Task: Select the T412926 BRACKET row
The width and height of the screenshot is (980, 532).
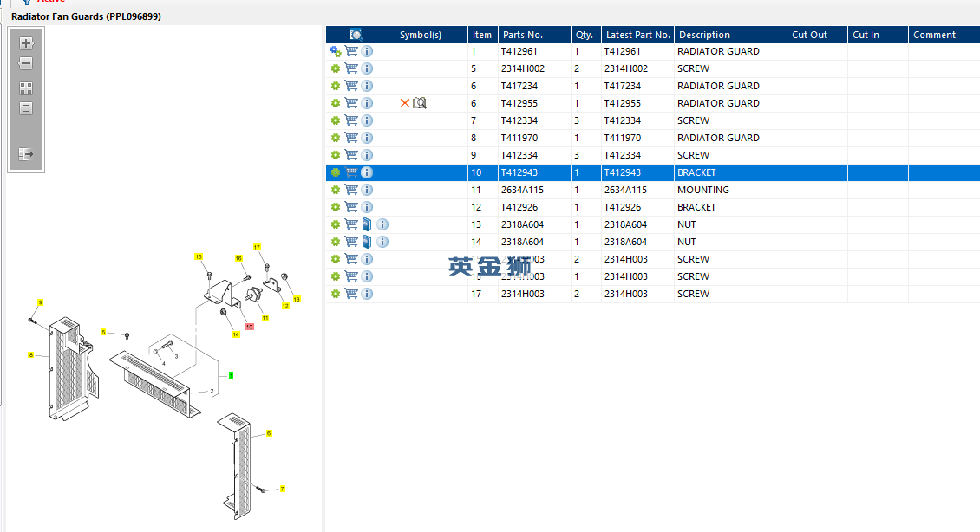Action: [x=607, y=207]
